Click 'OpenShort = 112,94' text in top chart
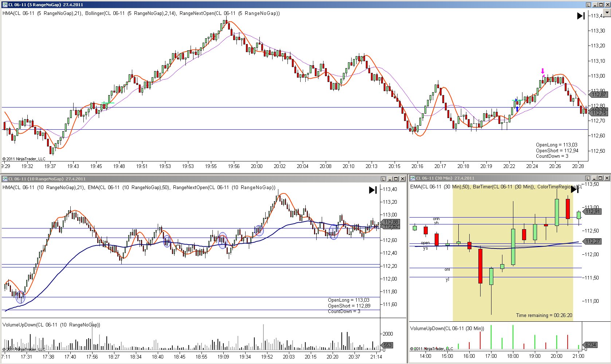Image resolution: width=611 pixels, height=364 pixels. coord(557,150)
